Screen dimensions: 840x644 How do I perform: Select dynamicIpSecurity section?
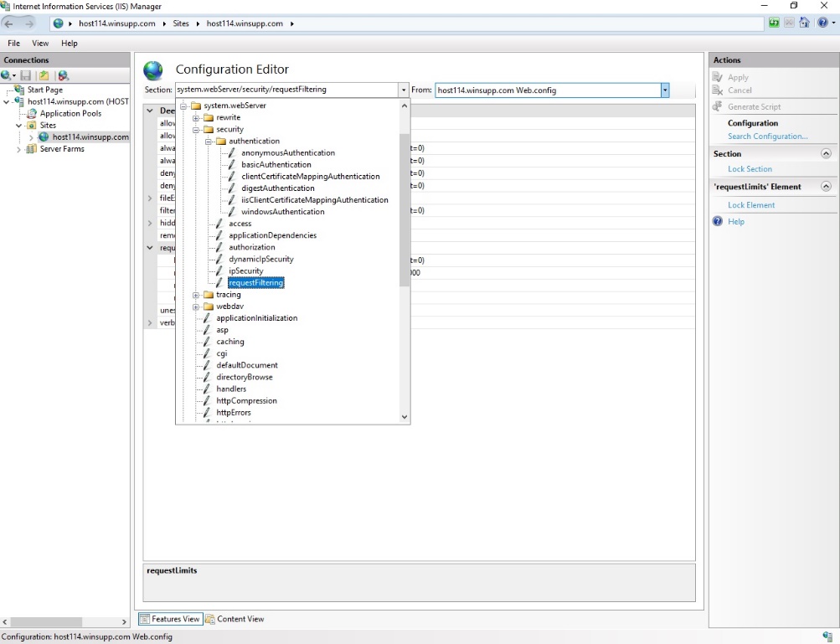pyautogui.click(x=261, y=259)
